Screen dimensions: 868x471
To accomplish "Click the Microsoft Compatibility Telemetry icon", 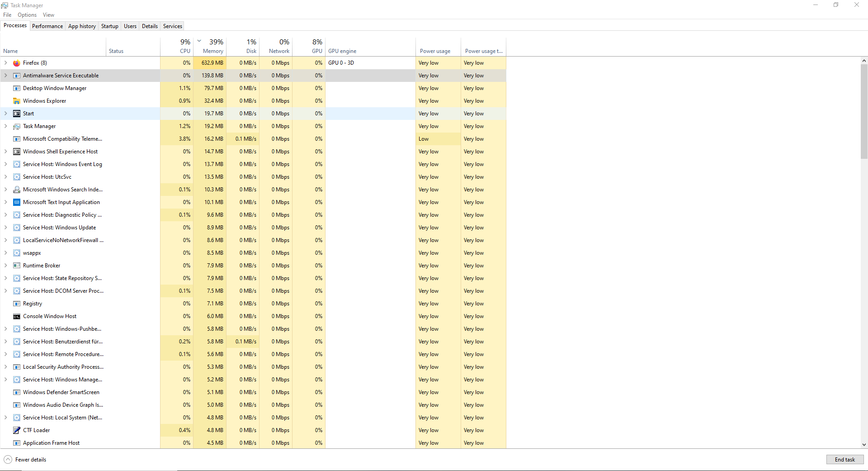I will pos(17,139).
